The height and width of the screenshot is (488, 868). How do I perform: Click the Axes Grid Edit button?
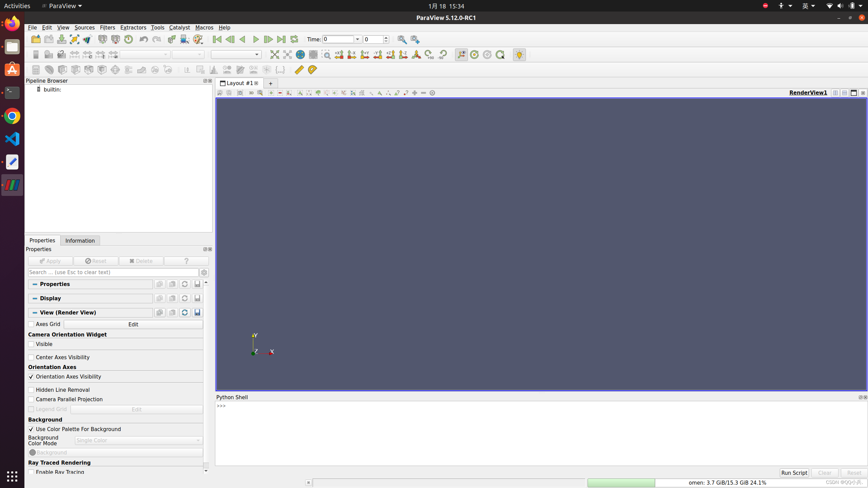point(133,324)
